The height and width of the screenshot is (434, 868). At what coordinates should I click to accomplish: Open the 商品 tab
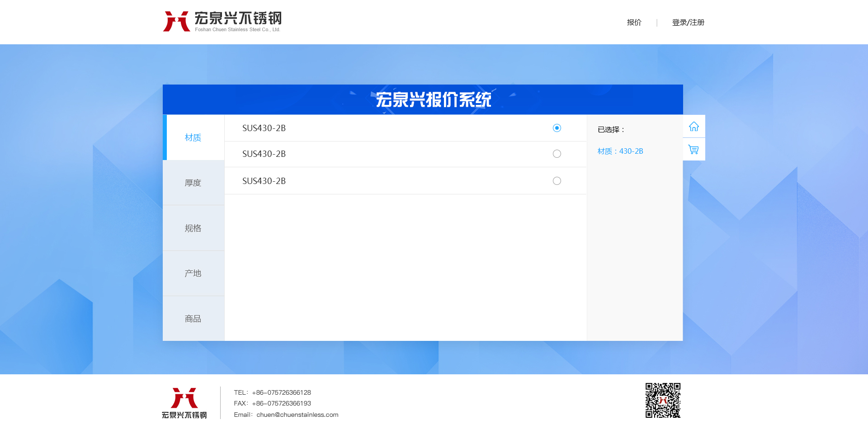pyautogui.click(x=193, y=319)
